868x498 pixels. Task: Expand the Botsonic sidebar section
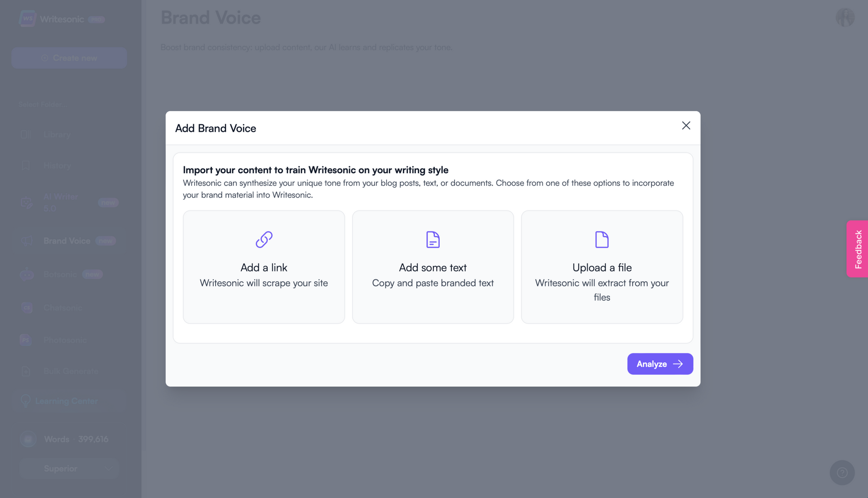tap(59, 274)
